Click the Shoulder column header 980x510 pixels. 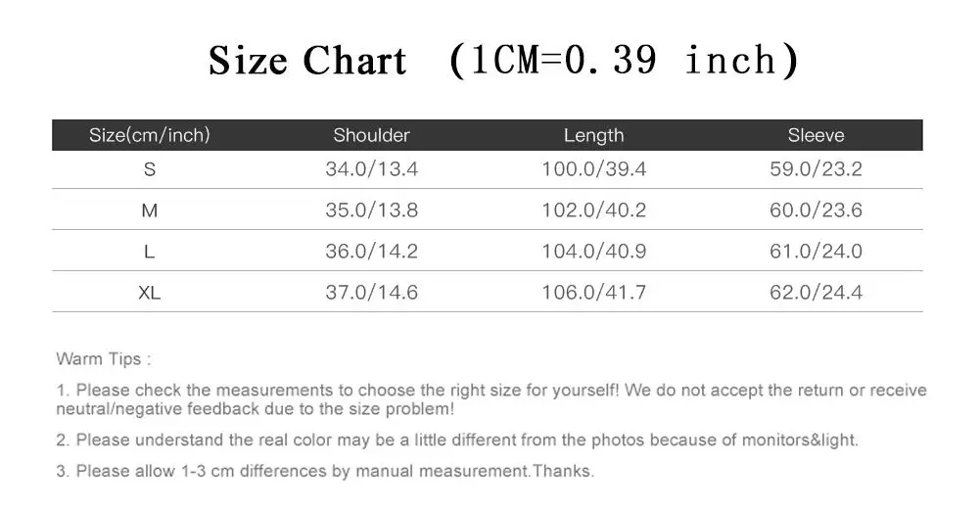371,135
